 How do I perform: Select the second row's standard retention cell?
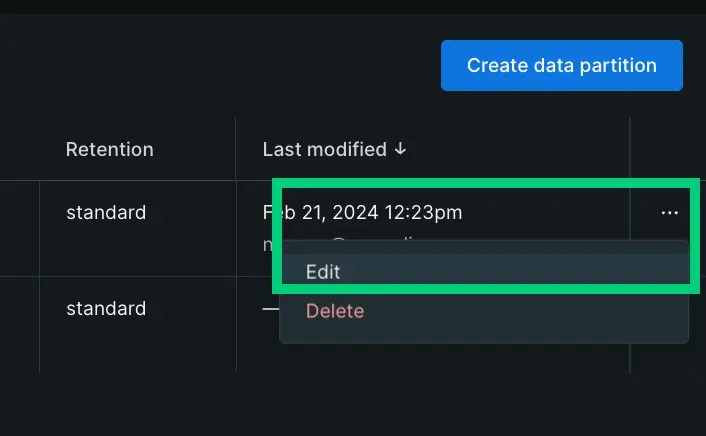point(106,308)
